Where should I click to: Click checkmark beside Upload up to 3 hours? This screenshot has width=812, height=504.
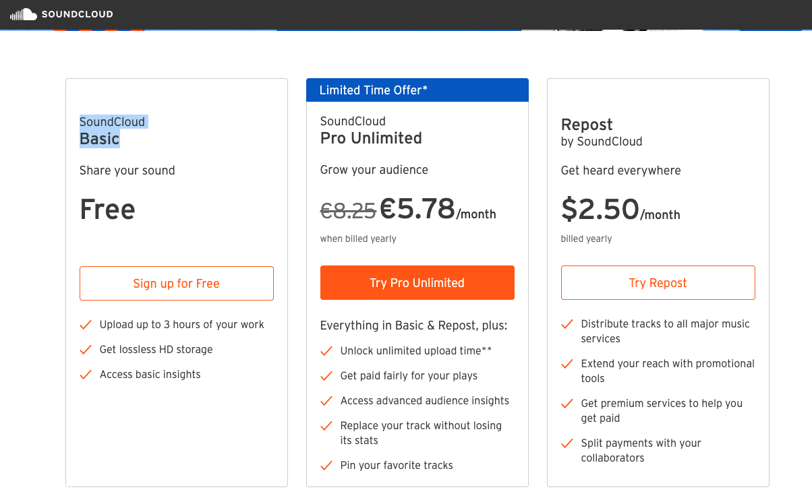[86, 325]
